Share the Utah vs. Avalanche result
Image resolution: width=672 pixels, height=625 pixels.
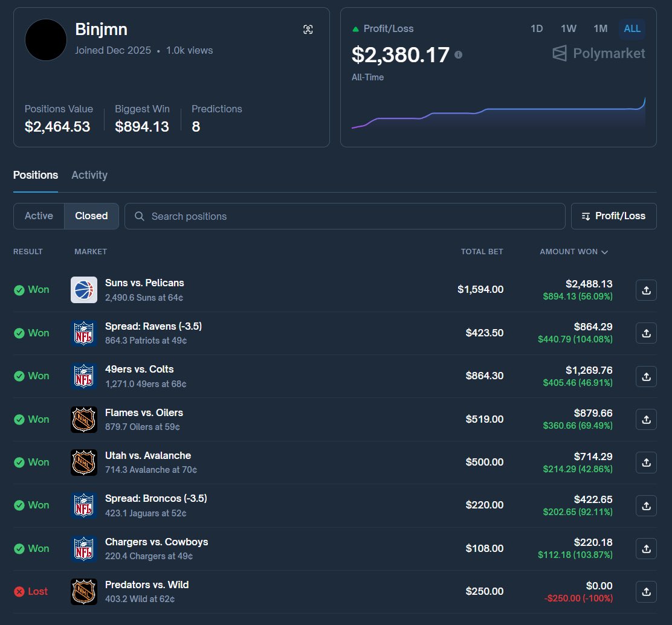point(646,462)
